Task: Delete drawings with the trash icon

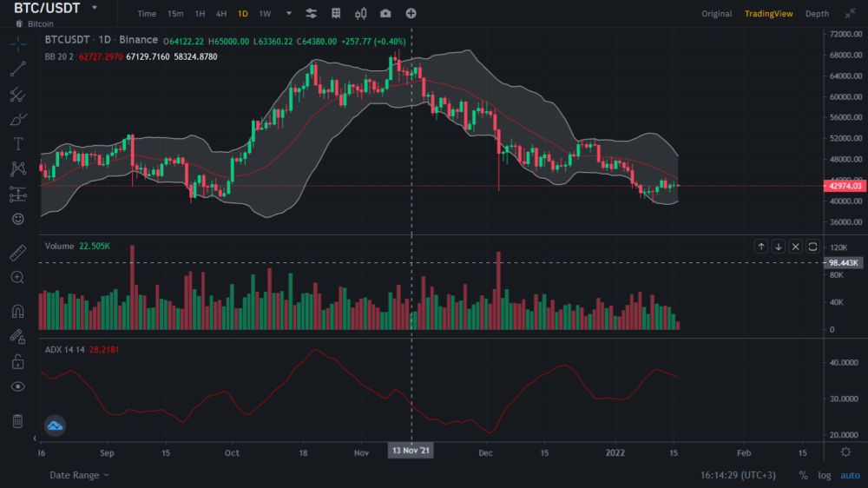Action: [17, 421]
